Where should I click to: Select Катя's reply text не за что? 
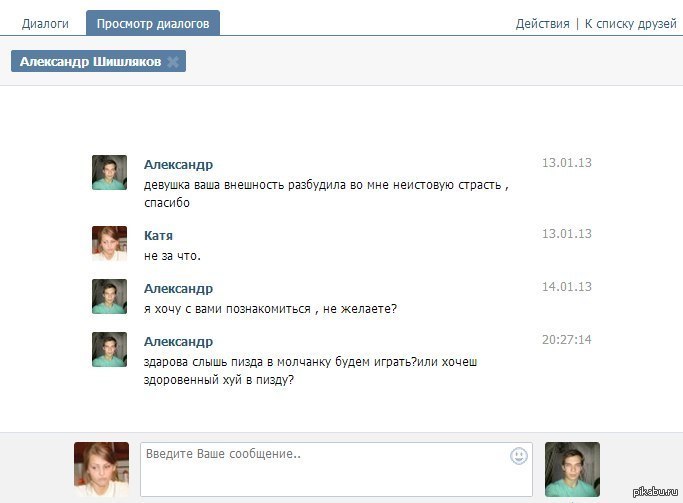(172, 256)
